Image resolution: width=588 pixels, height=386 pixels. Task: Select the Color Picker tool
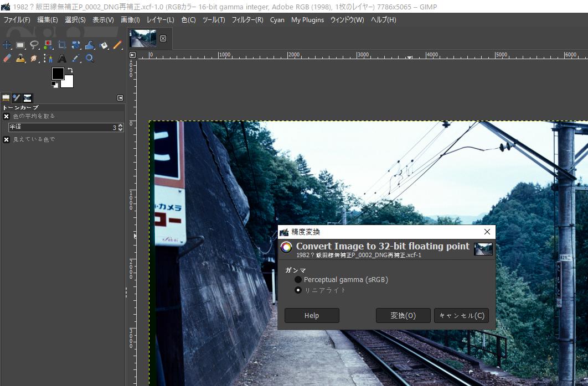point(76,59)
